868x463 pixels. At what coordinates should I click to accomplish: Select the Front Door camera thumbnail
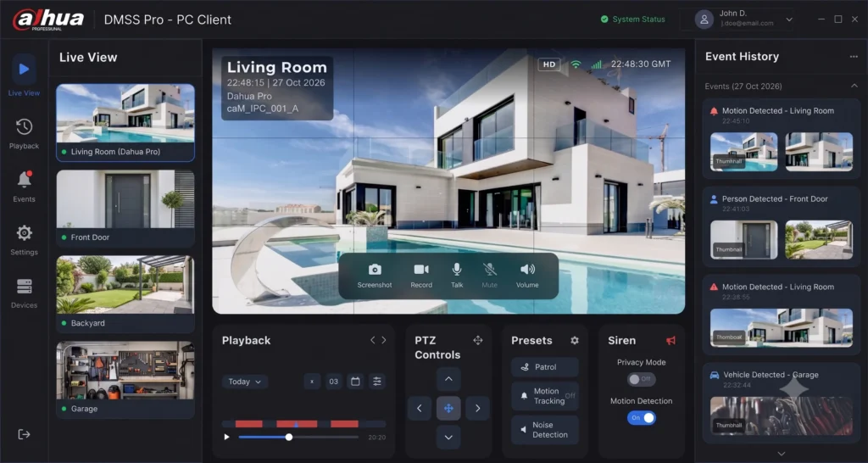click(x=125, y=209)
